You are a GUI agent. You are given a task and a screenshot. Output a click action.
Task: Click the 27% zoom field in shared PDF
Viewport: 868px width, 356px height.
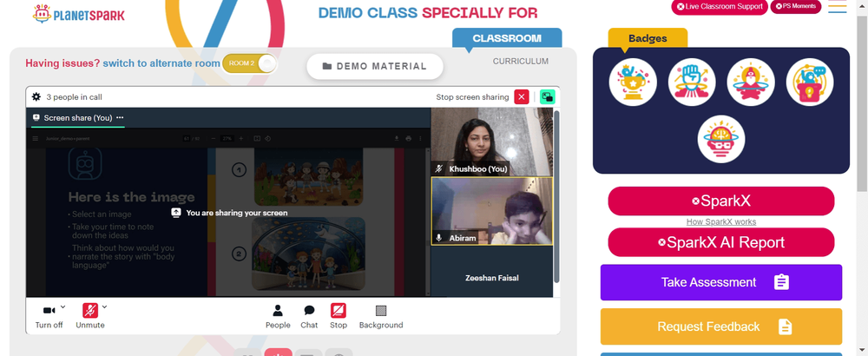tap(227, 138)
